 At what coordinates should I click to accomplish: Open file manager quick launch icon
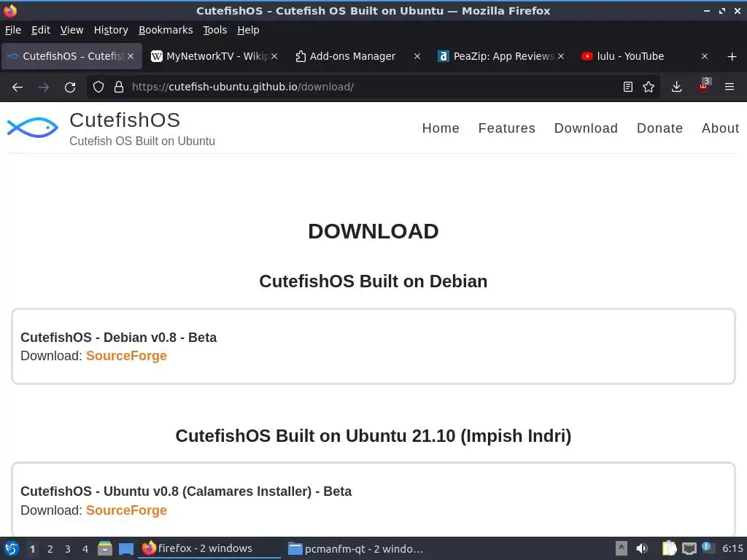(x=105, y=548)
